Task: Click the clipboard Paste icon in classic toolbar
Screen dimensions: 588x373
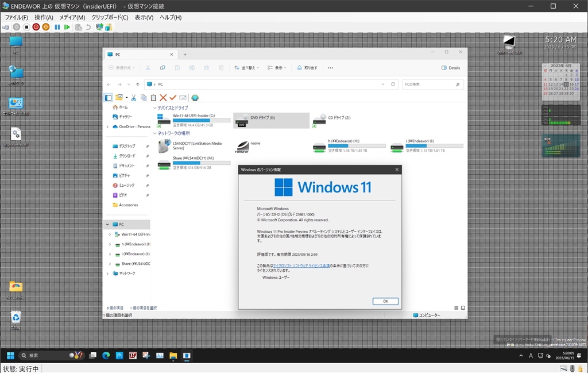Action: click(153, 98)
